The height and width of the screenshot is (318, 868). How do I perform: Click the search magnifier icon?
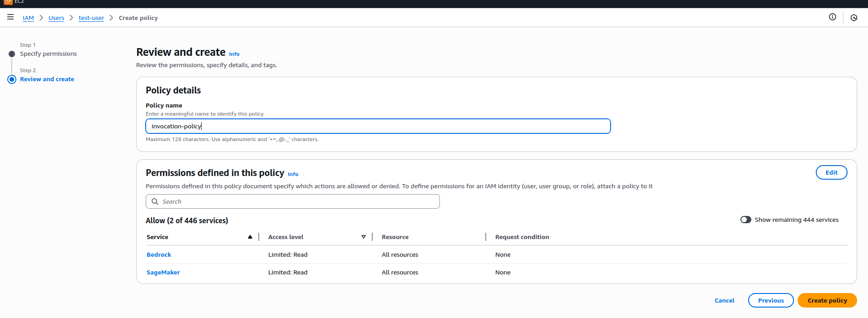(x=155, y=201)
